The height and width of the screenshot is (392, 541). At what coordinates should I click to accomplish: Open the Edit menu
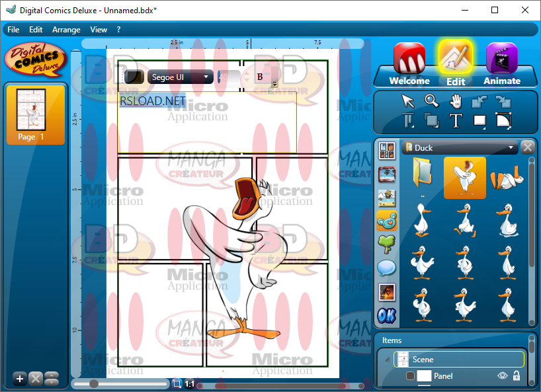click(36, 30)
